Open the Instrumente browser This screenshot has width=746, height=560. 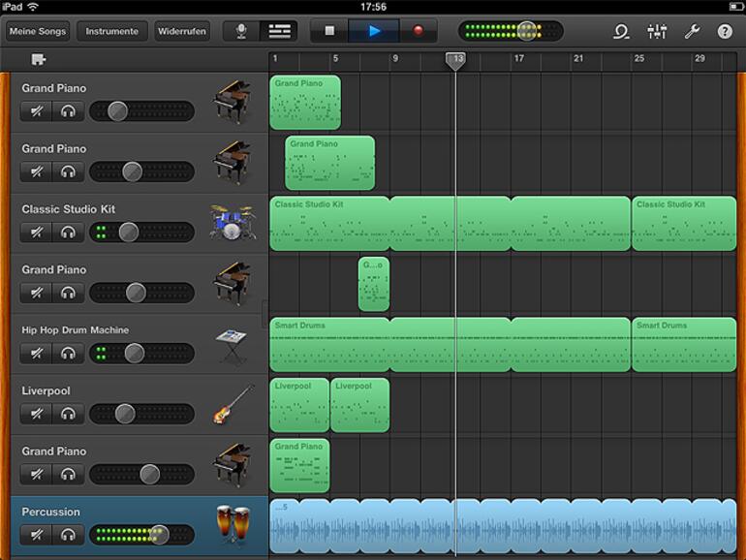(x=112, y=31)
